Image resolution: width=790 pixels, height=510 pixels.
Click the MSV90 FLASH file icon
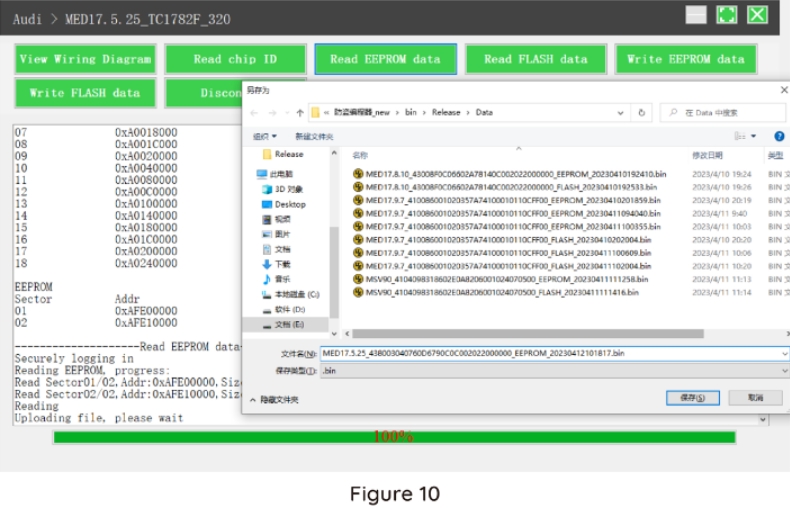[358, 292]
